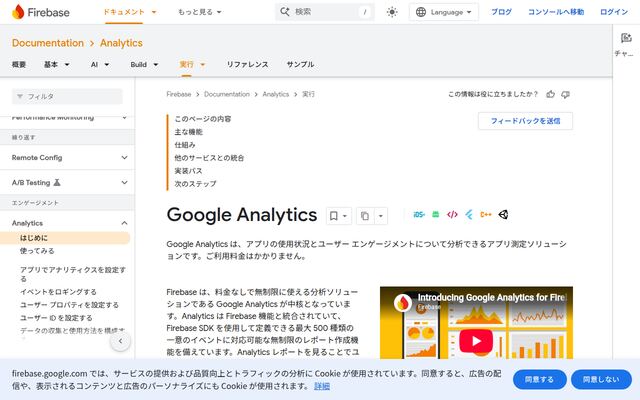
Task: Jump to 次のステップ section
Action: 196,184
